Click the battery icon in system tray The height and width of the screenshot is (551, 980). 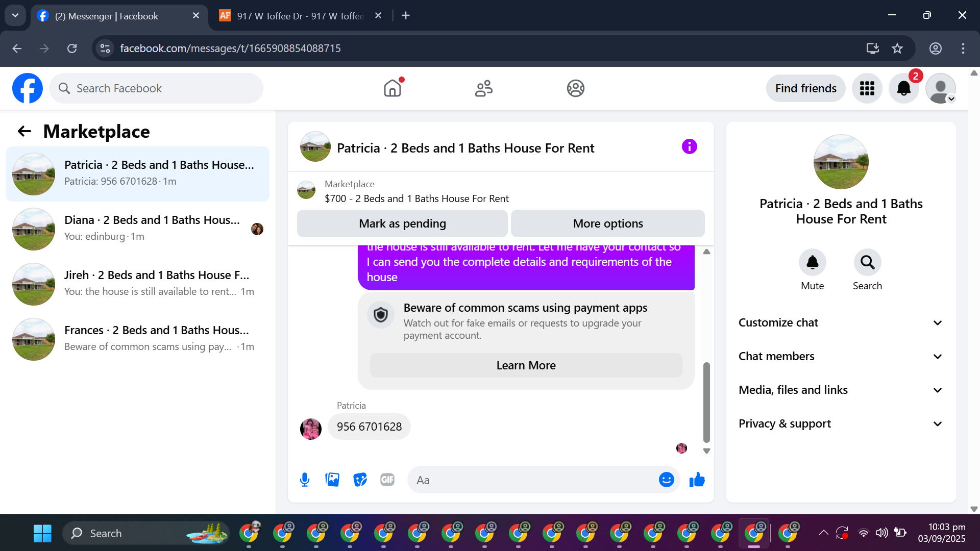click(x=900, y=533)
